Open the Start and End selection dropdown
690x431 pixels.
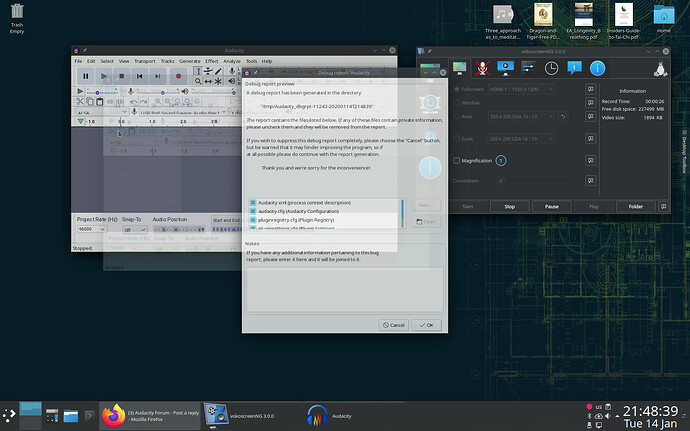pos(226,220)
